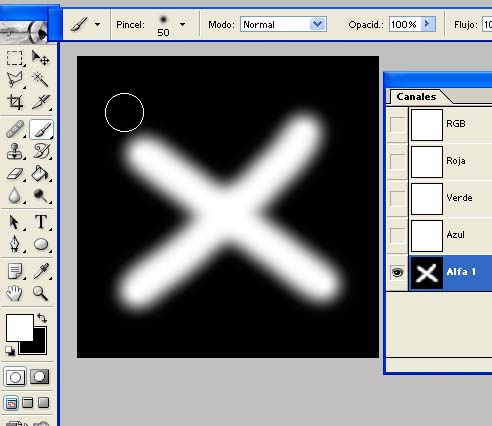The height and width of the screenshot is (426, 492).
Task: Select the History Brush tool
Action: (41, 151)
